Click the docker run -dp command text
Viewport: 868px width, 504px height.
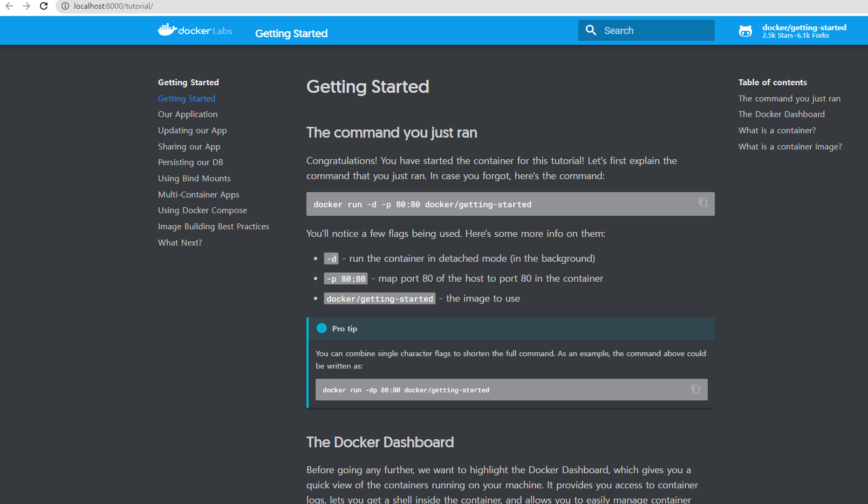406,390
